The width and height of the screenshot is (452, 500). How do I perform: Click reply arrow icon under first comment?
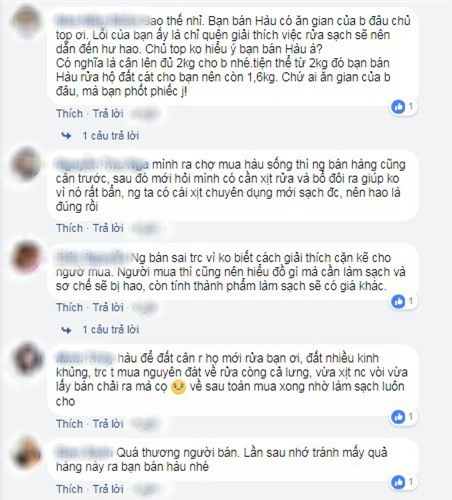pos(66,136)
